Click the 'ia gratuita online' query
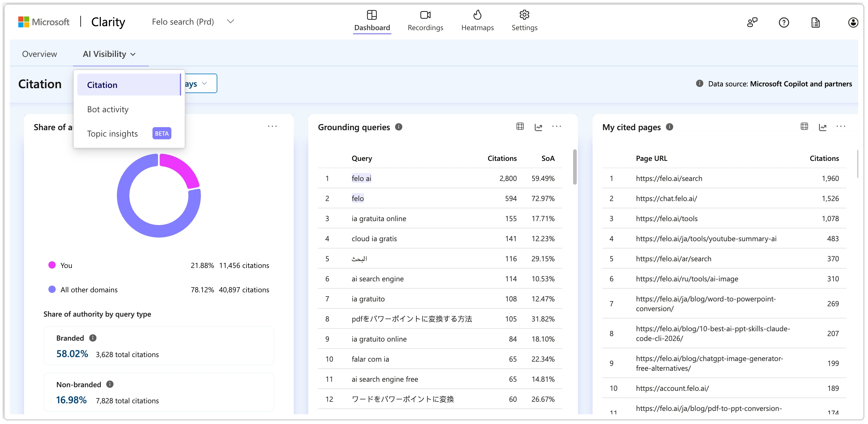This screenshot has height=424, width=868. [379, 219]
